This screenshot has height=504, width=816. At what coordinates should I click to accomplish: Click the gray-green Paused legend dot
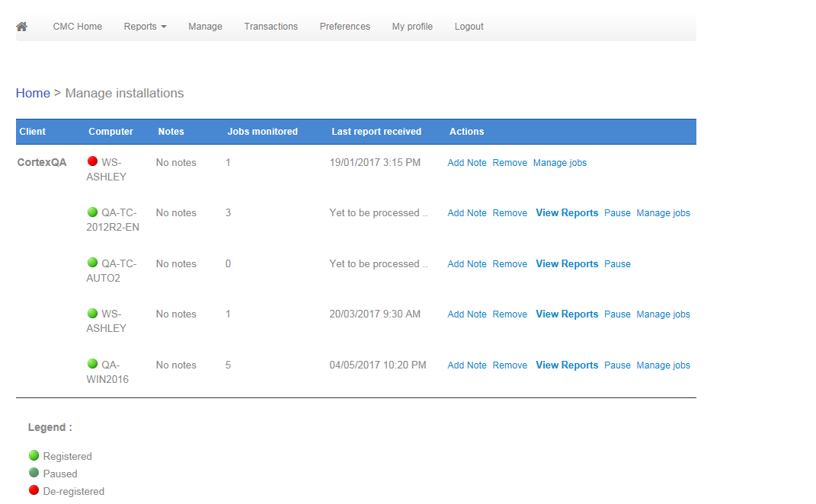pyautogui.click(x=34, y=473)
